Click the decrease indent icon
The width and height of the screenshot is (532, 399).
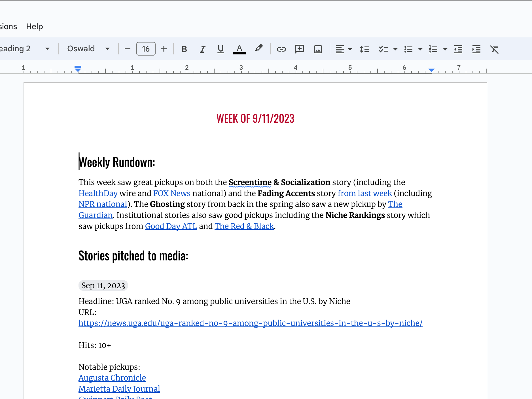[x=458, y=49]
